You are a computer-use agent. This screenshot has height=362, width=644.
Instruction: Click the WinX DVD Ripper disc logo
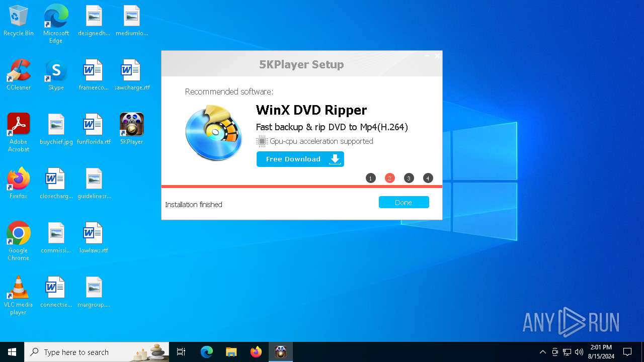tap(214, 133)
